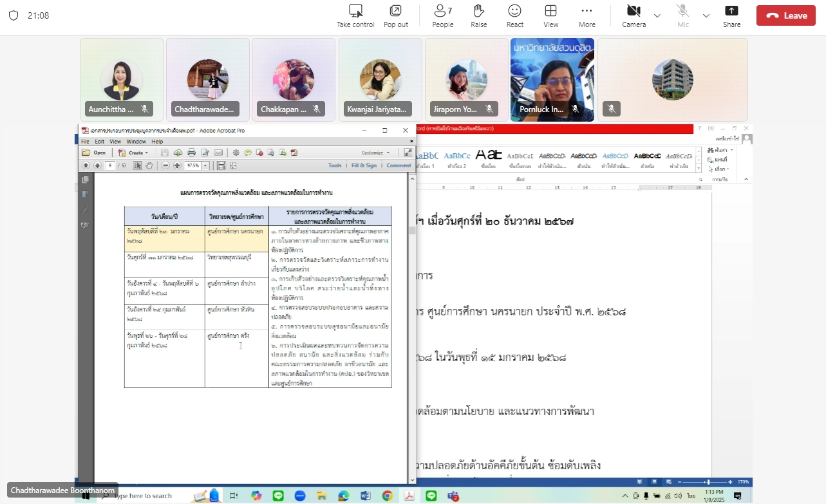Image resolution: width=826 pixels, height=504 pixels.
Task: Pop out the shared screen
Action: (x=396, y=16)
